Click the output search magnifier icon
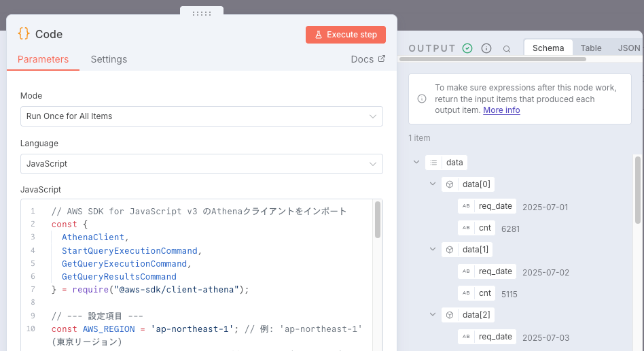 pyautogui.click(x=507, y=49)
